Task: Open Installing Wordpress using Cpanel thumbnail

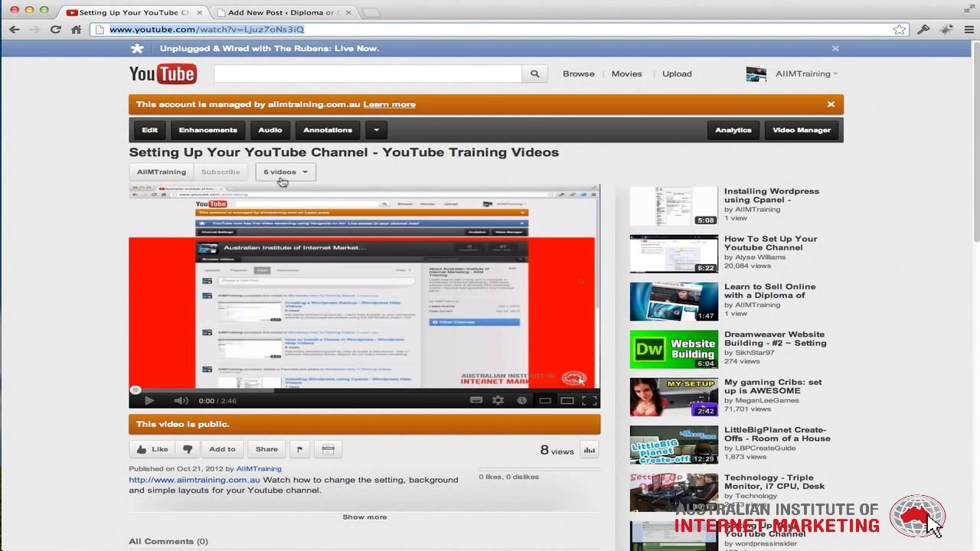Action: click(x=674, y=207)
